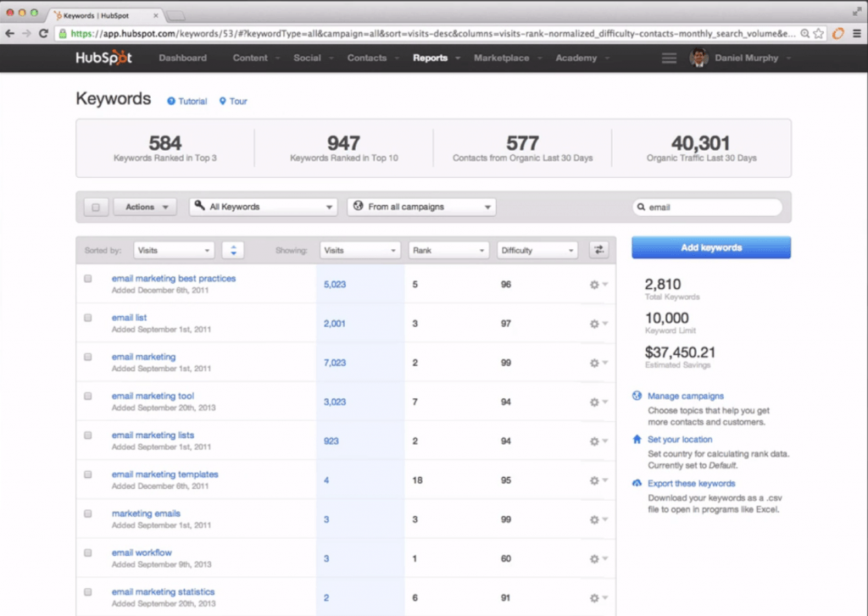Start the Tour link
This screenshot has height=616, width=868.
(x=233, y=102)
